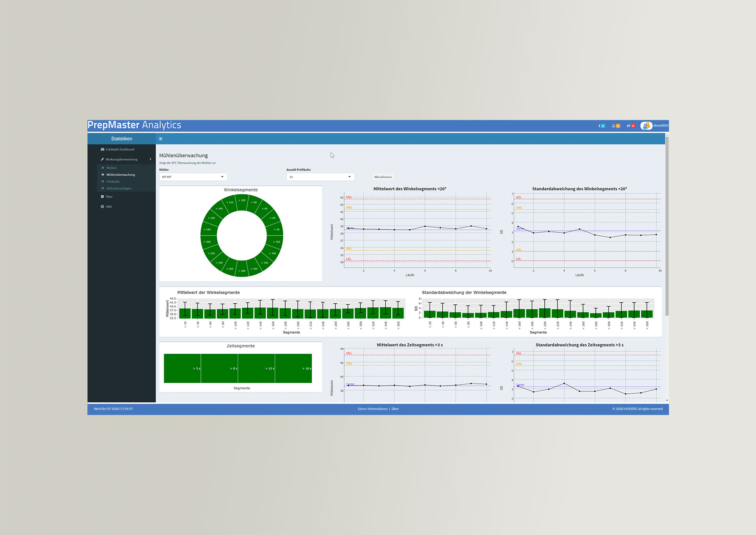Click the page vertical scrollbar thumb
756x535 pixels.
(x=667, y=226)
